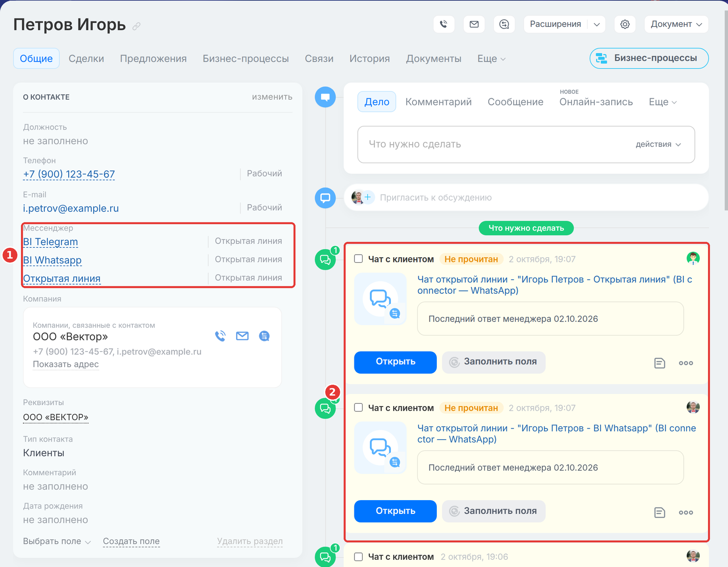Open Выбрать поле dropdown

pyautogui.click(x=57, y=541)
